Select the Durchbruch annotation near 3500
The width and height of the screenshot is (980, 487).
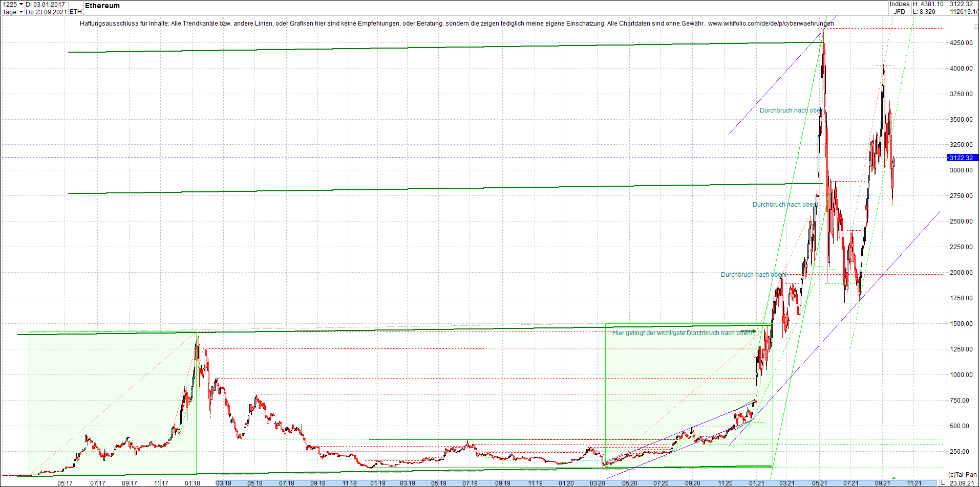[x=792, y=110]
